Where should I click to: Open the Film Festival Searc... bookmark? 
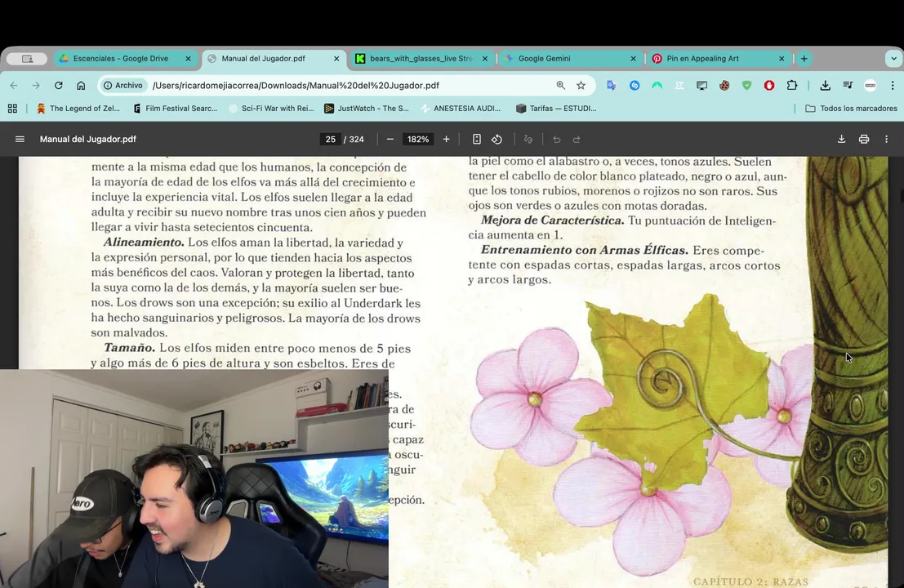tap(176, 109)
